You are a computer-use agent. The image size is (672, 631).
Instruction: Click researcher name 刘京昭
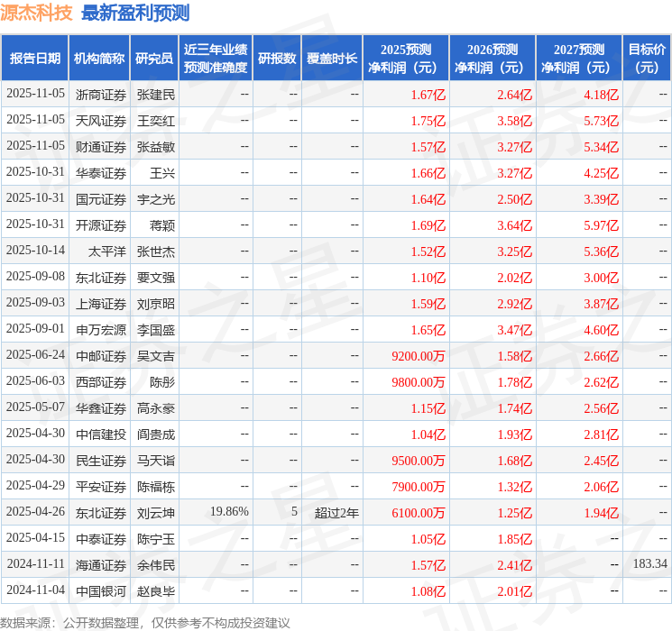[x=156, y=304]
